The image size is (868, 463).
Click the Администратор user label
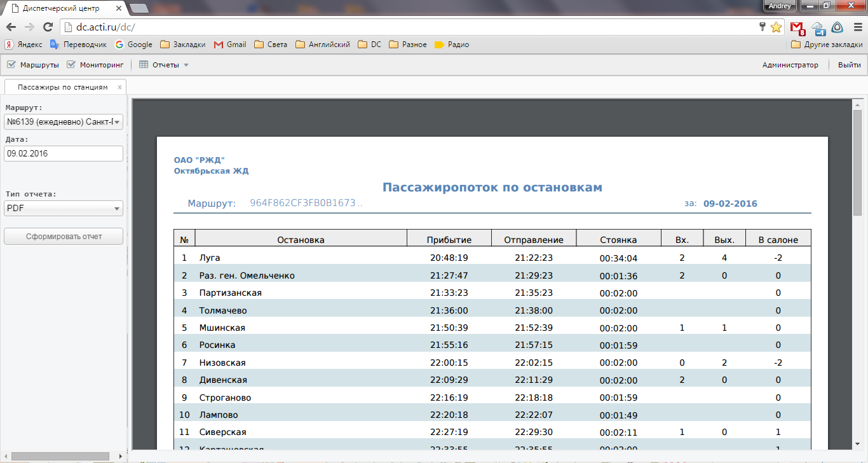pyautogui.click(x=790, y=65)
